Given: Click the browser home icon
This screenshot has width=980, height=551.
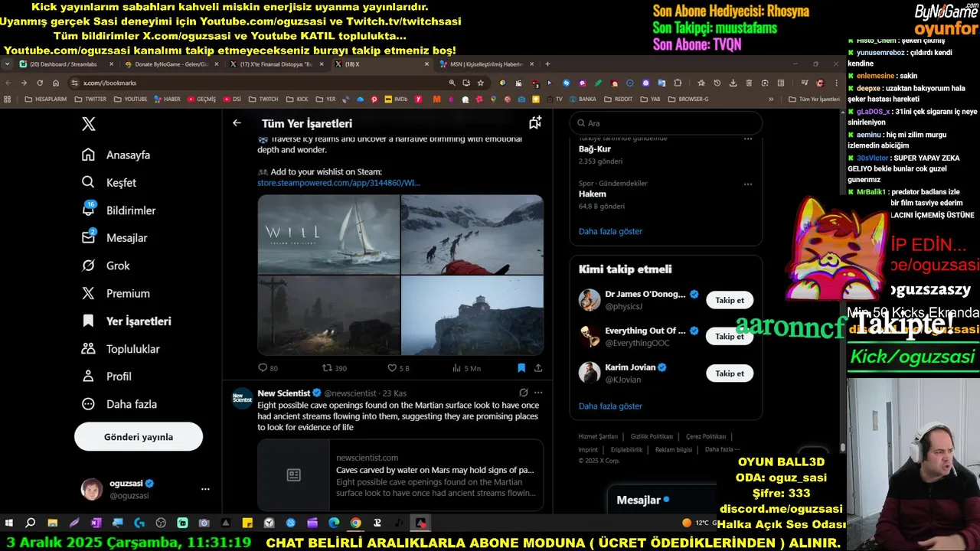Looking at the screenshot, I should [x=56, y=83].
